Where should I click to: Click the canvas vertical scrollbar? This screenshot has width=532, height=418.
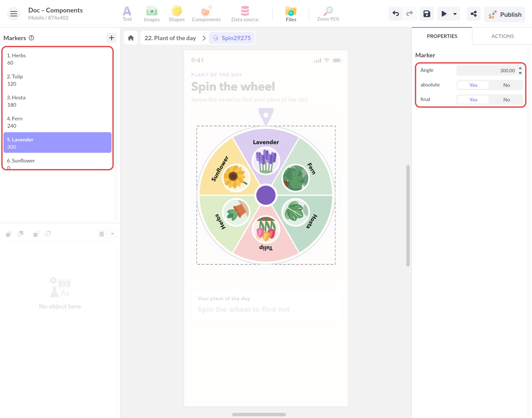click(x=408, y=215)
